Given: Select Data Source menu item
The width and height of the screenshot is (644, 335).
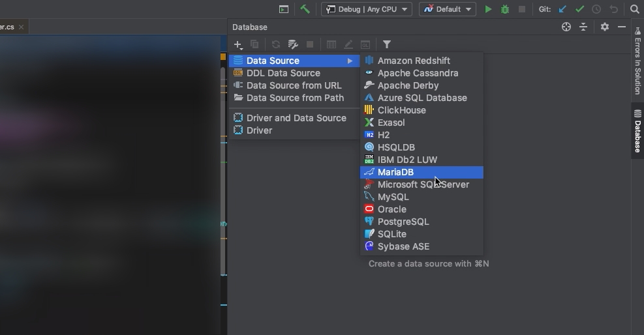Looking at the screenshot, I should [294, 61].
